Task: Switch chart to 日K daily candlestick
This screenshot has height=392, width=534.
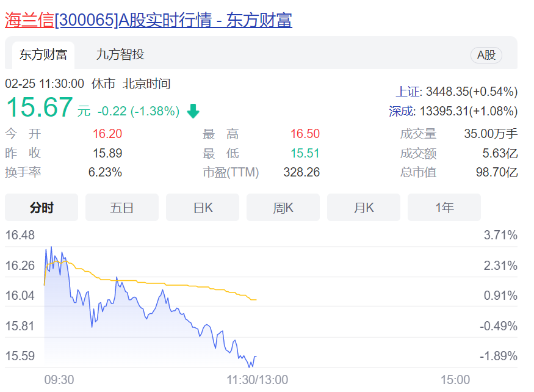Action: [x=203, y=208]
